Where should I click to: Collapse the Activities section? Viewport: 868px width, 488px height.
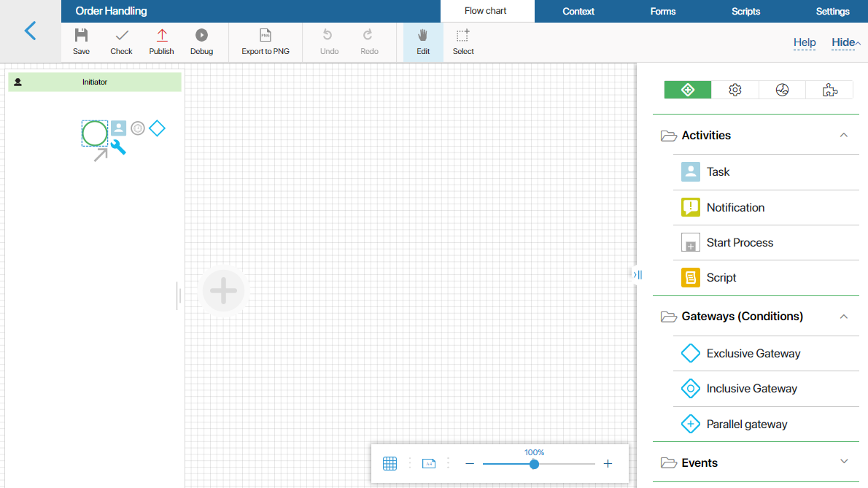[844, 135]
